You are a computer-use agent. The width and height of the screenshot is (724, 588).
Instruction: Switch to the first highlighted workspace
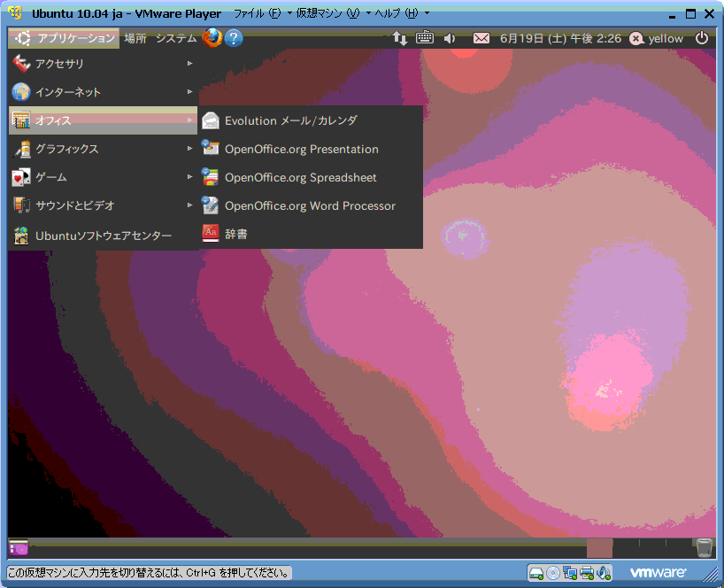pyautogui.click(x=599, y=548)
